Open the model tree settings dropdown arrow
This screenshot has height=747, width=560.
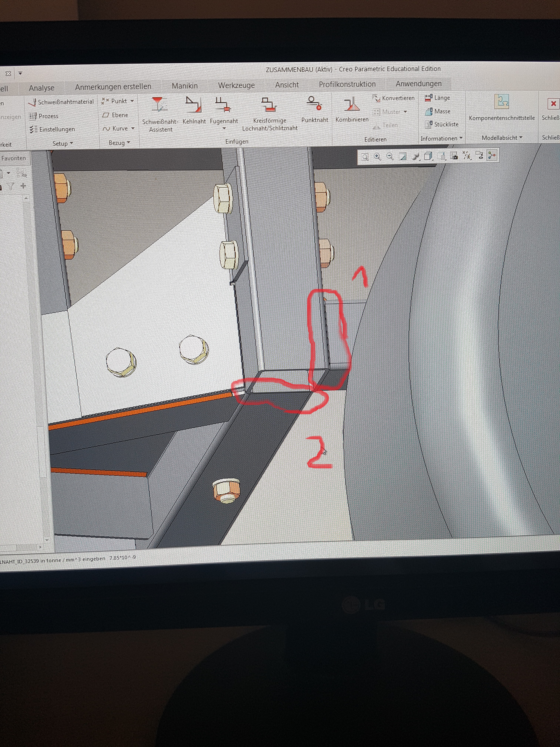[x=9, y=173]
